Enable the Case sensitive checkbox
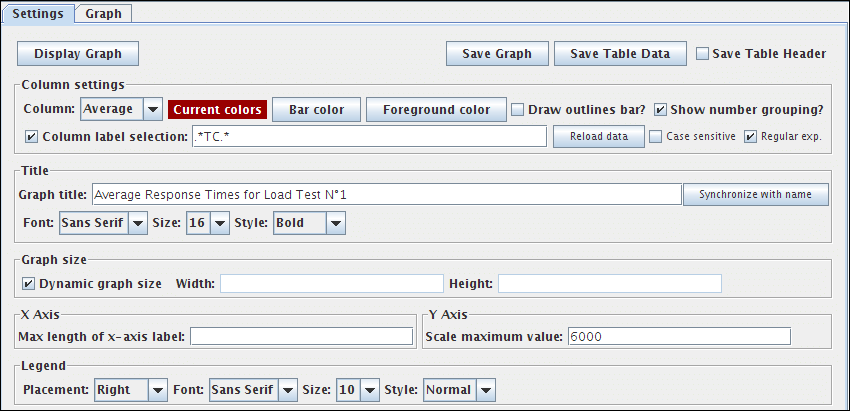850x411 pixels. coord(656,136)
